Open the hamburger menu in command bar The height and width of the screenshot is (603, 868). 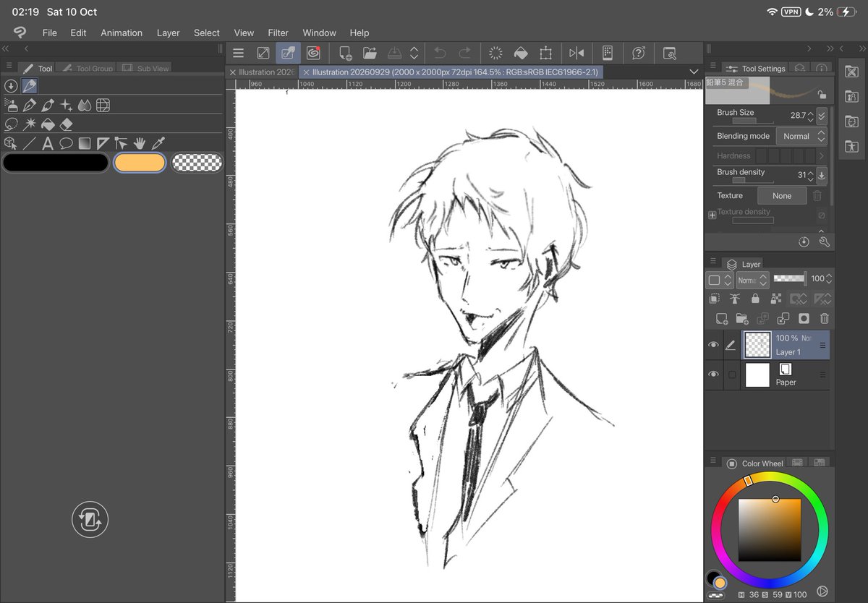pyautogui.click(x=239, y=53)
